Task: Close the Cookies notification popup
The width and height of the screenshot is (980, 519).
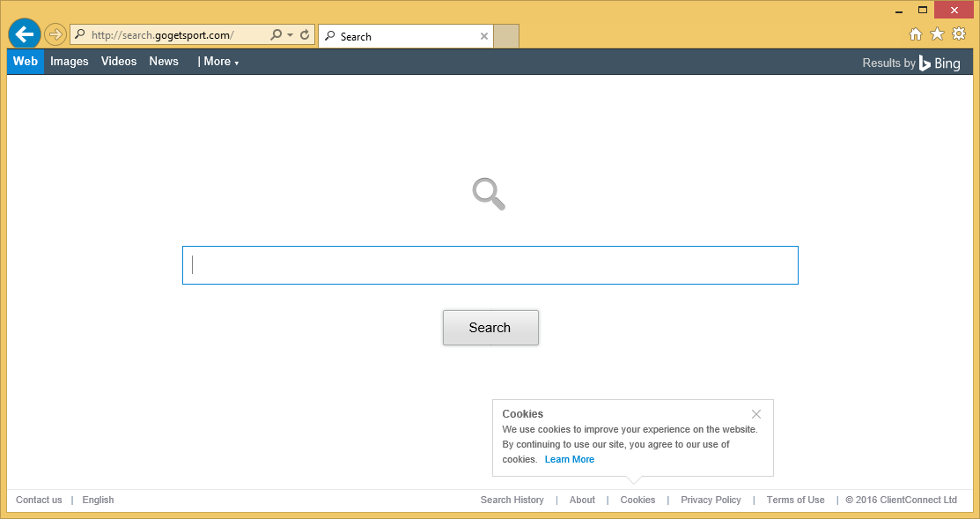Action: pos(756,414)
